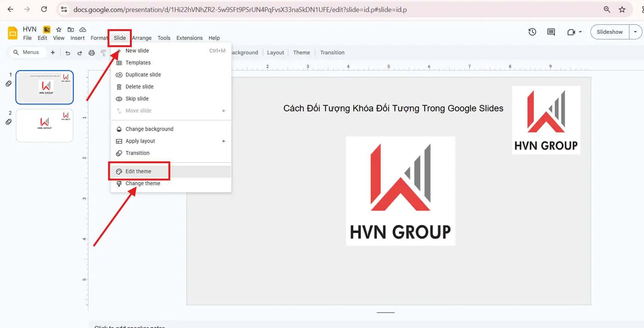
Task: Select Skip slide
Action: tap(171, 99)
